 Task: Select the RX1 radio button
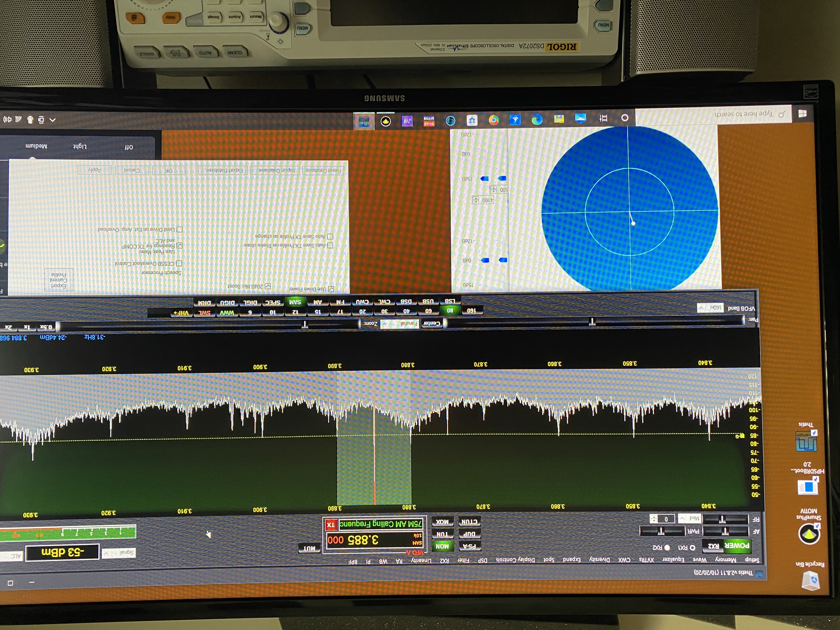click(692, 547)
